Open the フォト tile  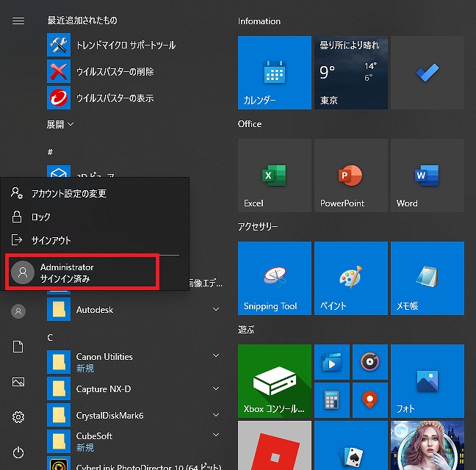tap(428, 381)
